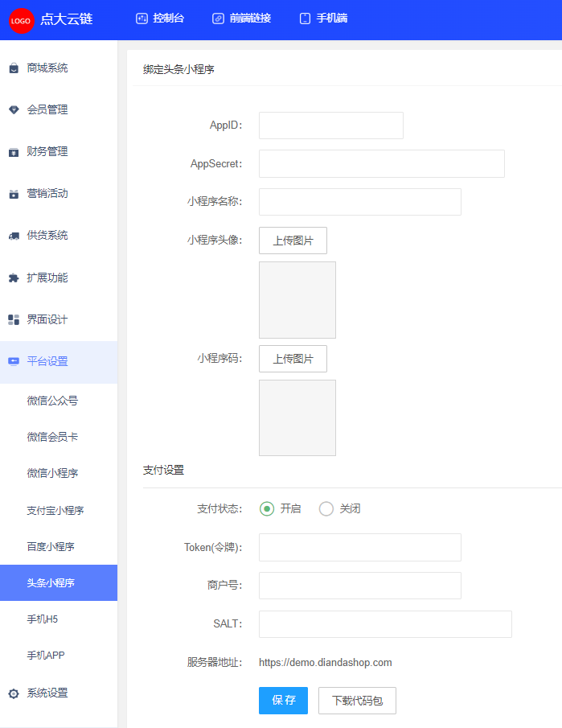Image resolution: width=562 pixels, height=728 pixels.
Task: Select the 开启 payment status radio
Action: [267, 509]
